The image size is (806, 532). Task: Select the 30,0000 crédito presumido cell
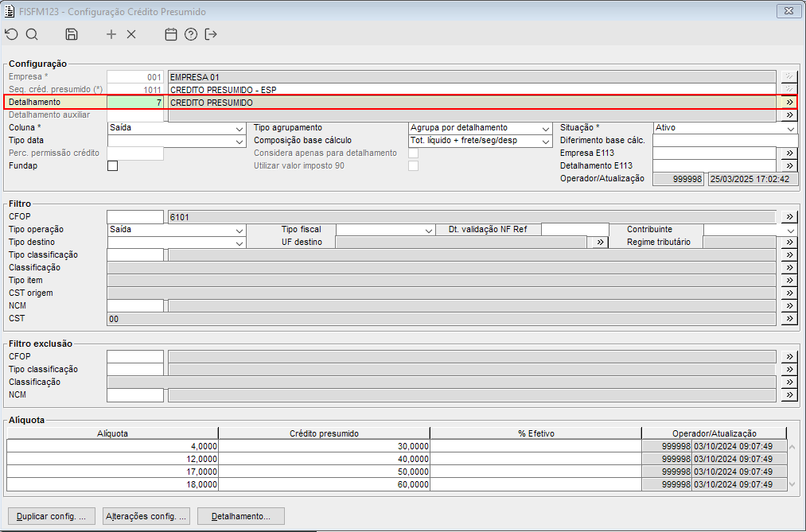click(325, 446)
